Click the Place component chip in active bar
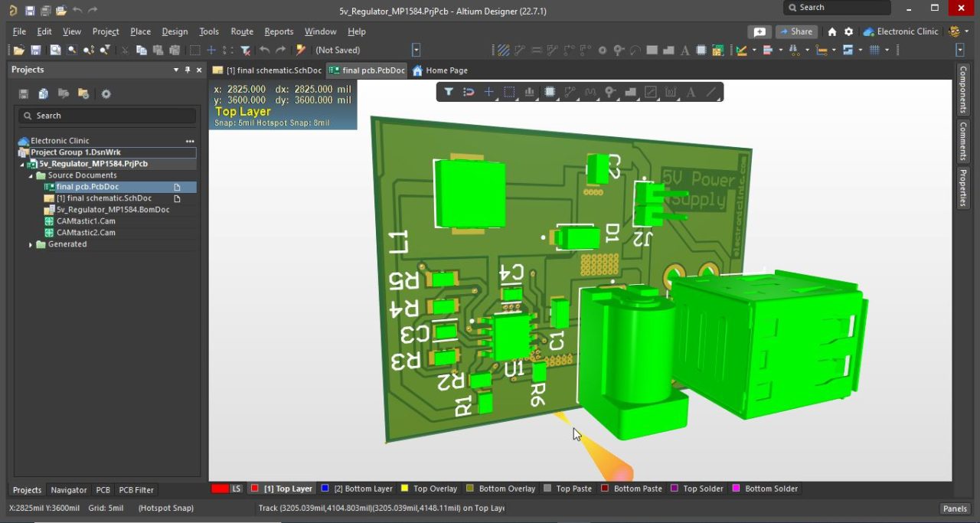Viewport: 980px width, 523px height. tap(549, 92)
